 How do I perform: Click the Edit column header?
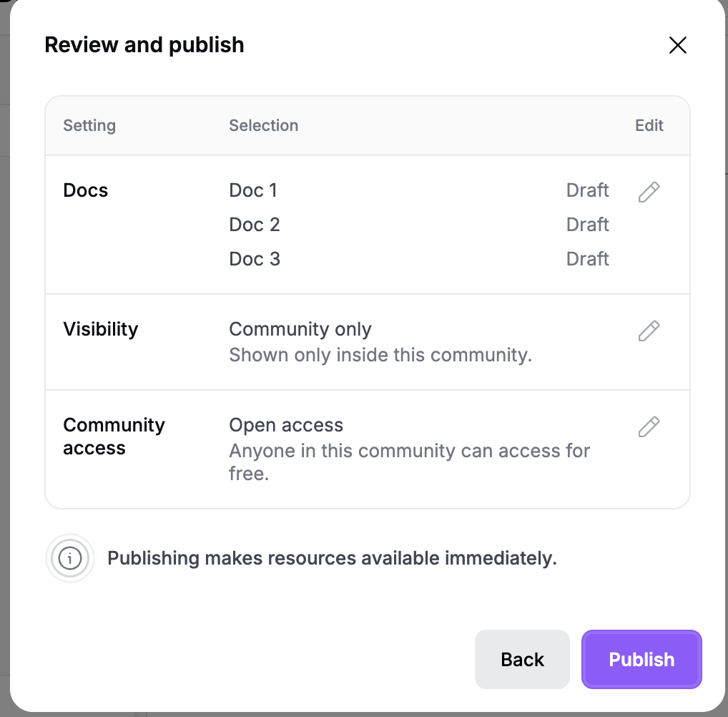click(x=649, y=125)
